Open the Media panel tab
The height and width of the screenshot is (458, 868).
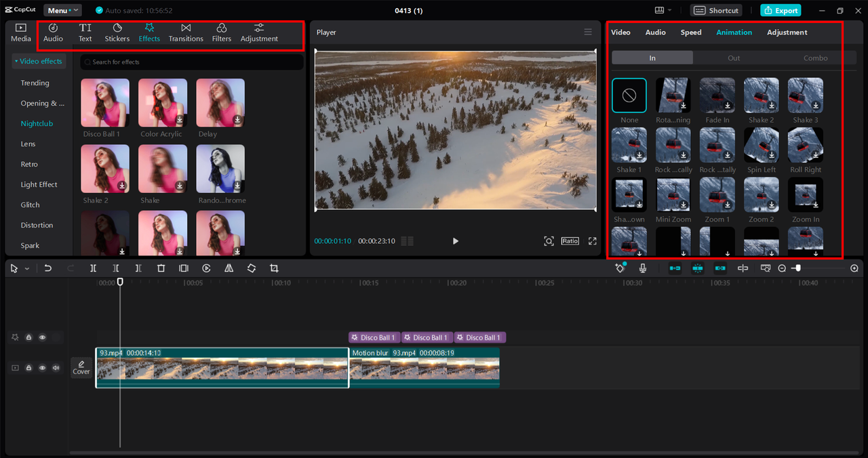click(20, 33)
